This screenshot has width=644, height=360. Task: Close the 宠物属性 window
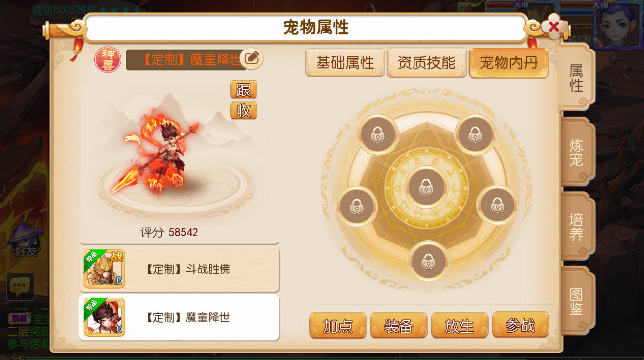tap(554, 27)
